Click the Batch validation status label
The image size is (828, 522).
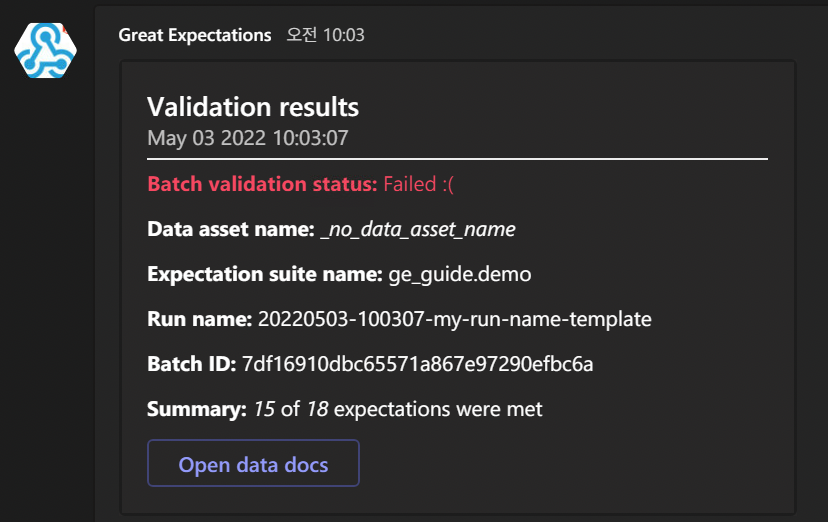click(x=262, y=184)
